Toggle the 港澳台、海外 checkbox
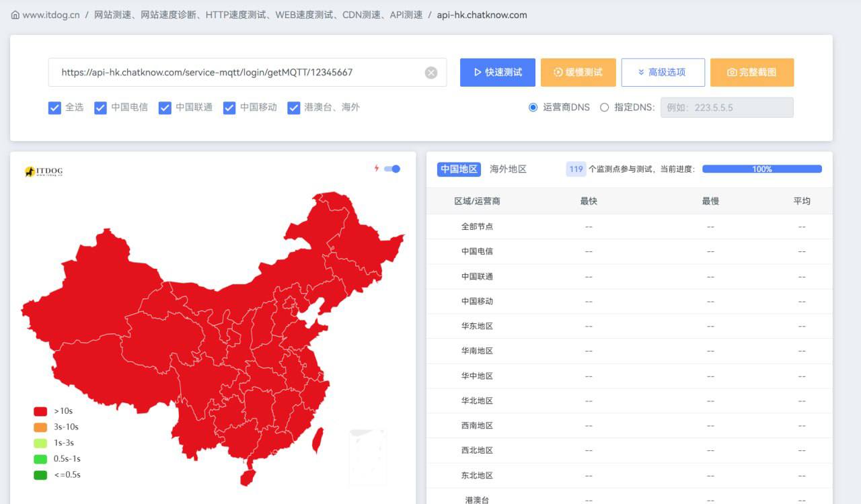 [293, 108]
